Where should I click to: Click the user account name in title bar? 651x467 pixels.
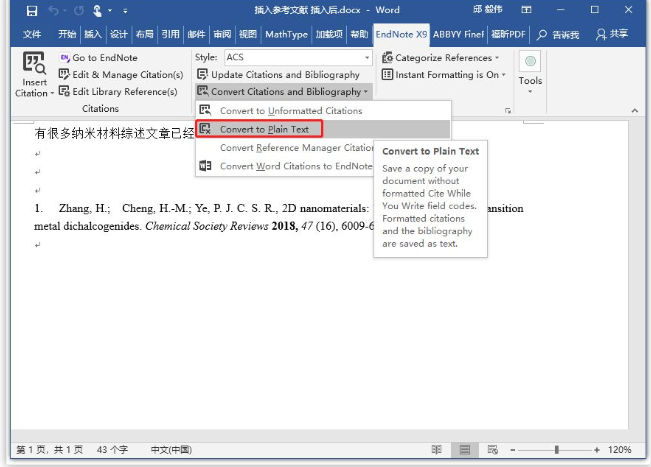pyautogui.click(x=487, y=10)
